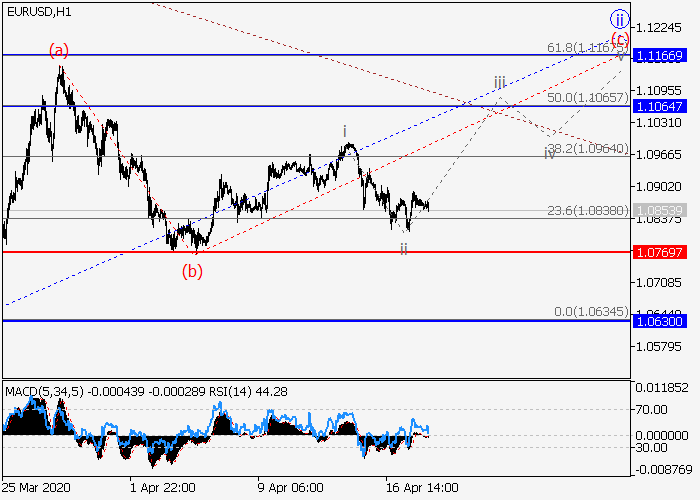Image resolution: width=700 pixels, height=500 pixels.
Task: Select the red (b) wave label
Action: [x=192, y=271]
